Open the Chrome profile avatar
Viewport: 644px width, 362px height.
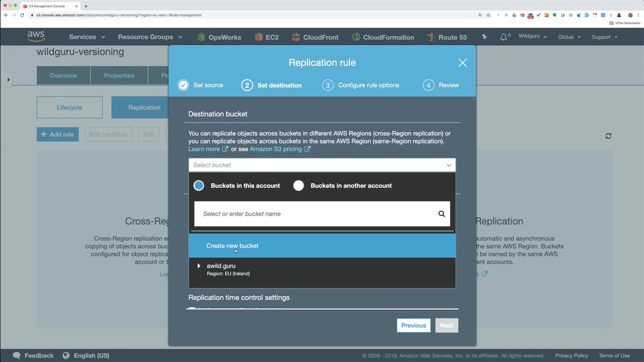click(x=630, y=15)
